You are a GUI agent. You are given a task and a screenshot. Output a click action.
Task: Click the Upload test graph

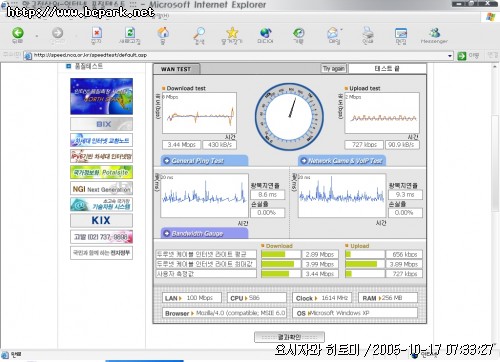[382, 113]
